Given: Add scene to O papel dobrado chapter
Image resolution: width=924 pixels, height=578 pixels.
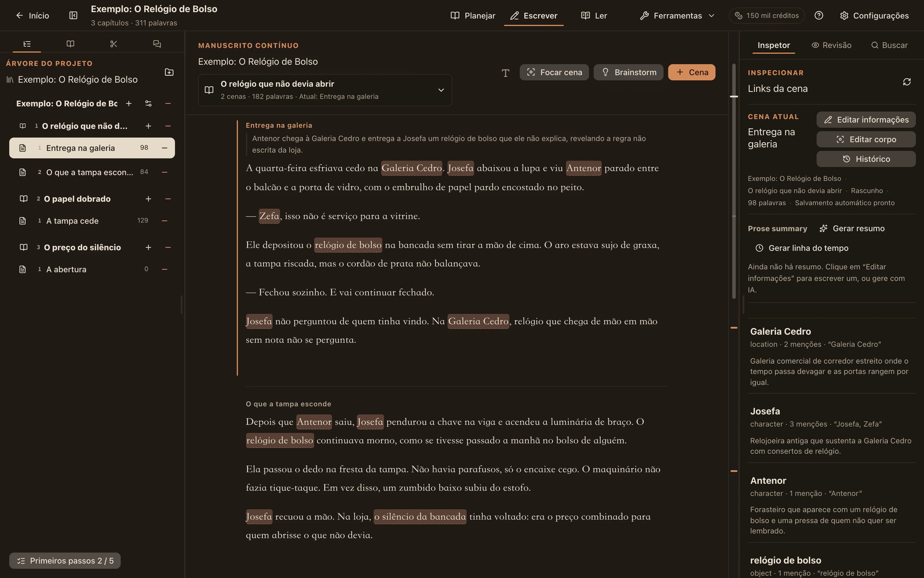Looking at the screenshot, I should 148,199.
